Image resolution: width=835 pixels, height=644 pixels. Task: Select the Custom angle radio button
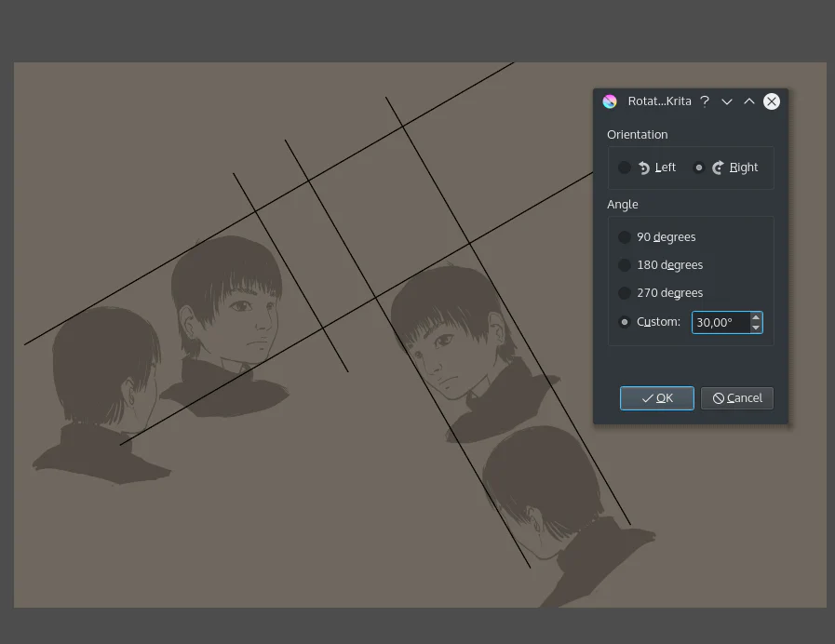click(624, 322)
